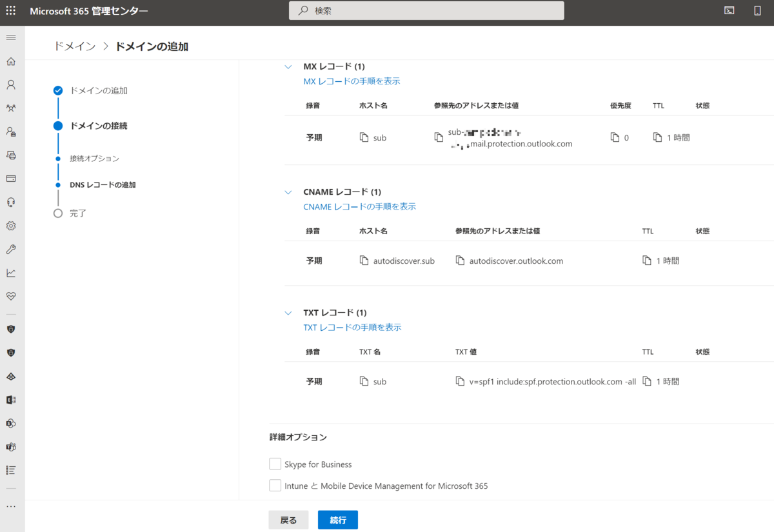Select ドメインの接続 wizard step
774x532 pixels.
coord(99,126)
